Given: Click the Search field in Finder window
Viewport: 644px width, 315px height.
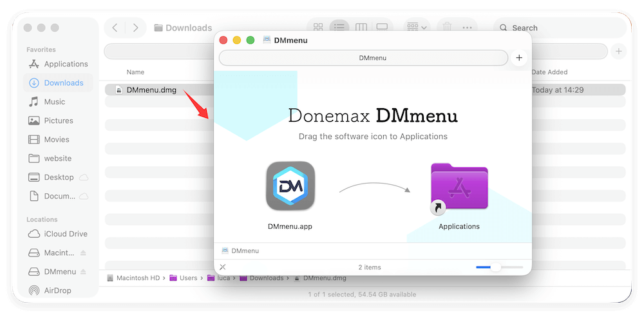Looking at the screenshot, I should (x=560, y=28).
